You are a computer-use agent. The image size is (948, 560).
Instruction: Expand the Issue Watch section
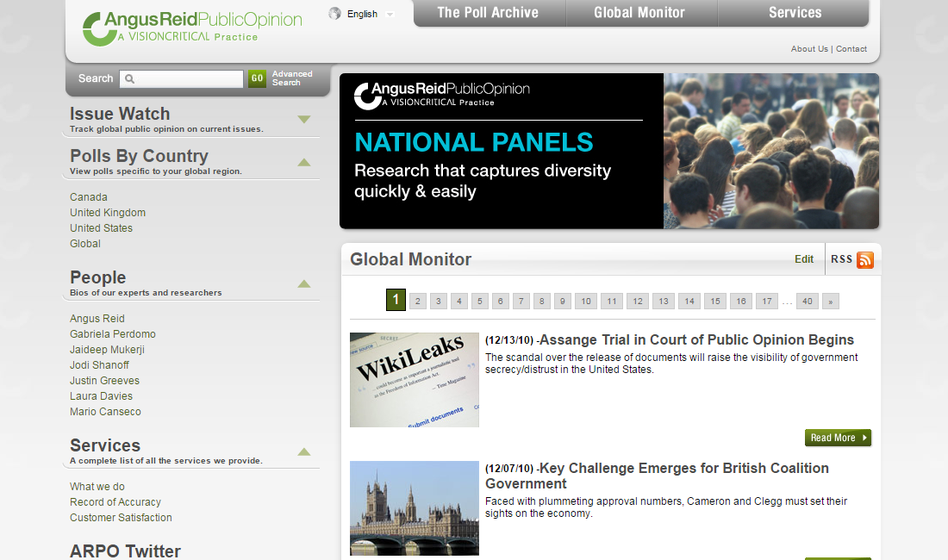coord(304,119)
